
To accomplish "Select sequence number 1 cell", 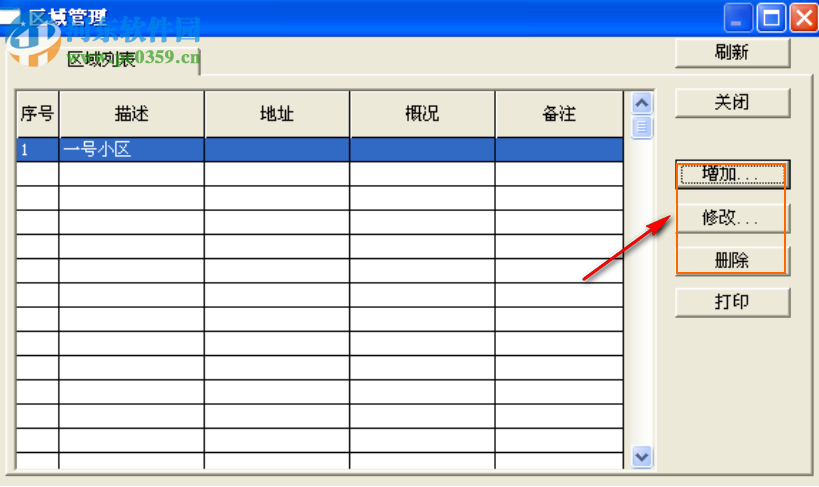I will tap(38, 150).
